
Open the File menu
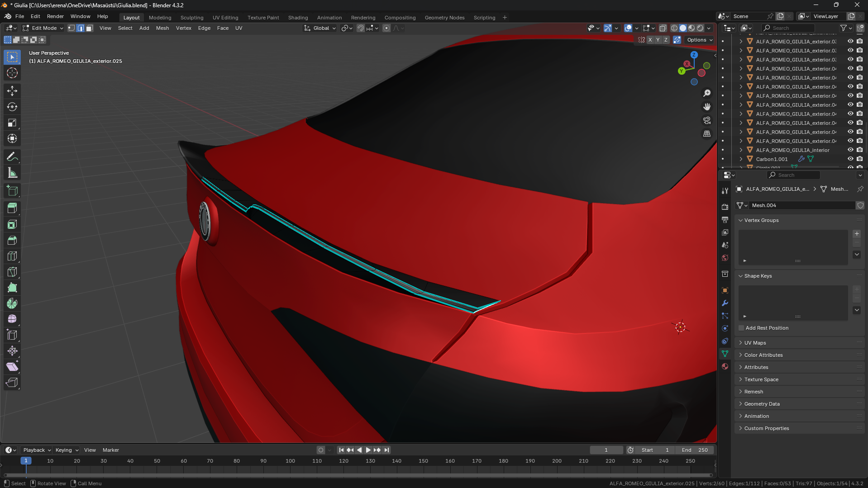(20, 16)
